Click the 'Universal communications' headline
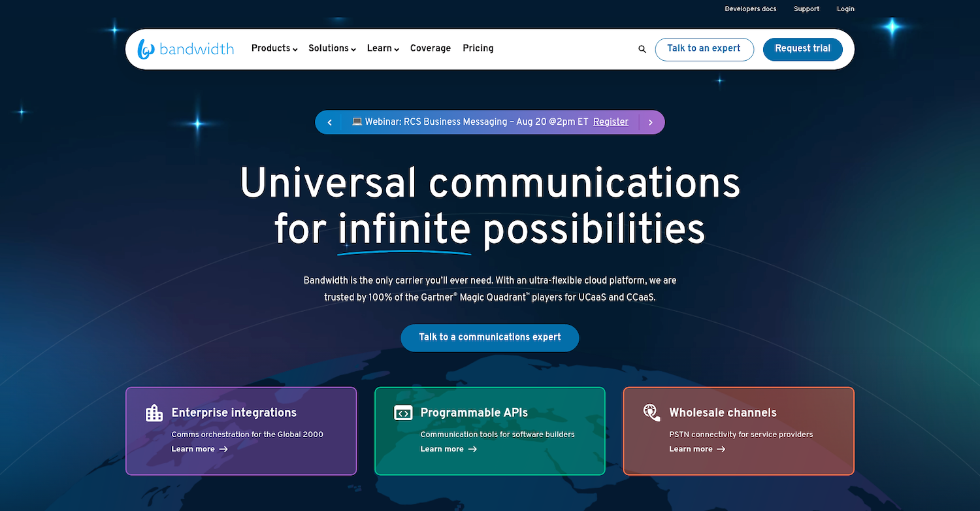The width and height of the screenshot is (980, 511). tap(490, 182)
